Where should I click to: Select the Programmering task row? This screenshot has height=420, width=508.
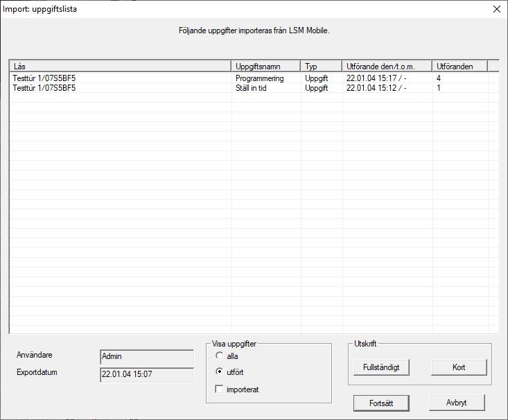point(260,79)
